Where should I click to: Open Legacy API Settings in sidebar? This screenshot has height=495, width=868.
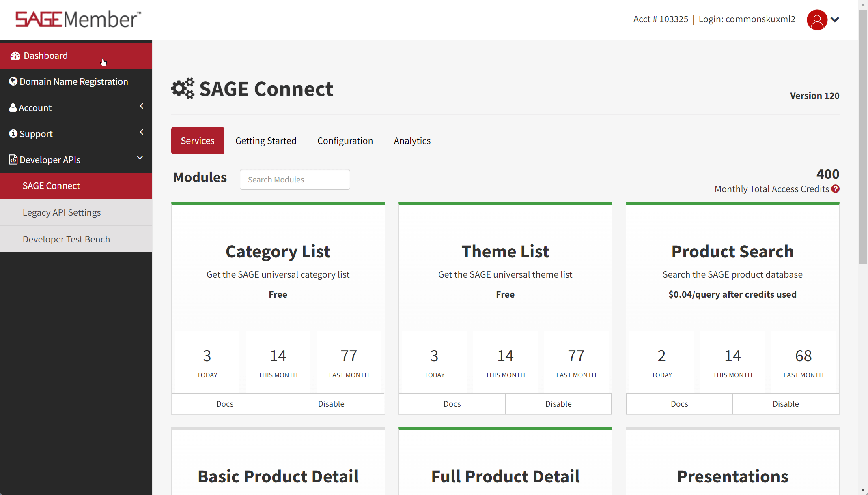tap(62, 212)
